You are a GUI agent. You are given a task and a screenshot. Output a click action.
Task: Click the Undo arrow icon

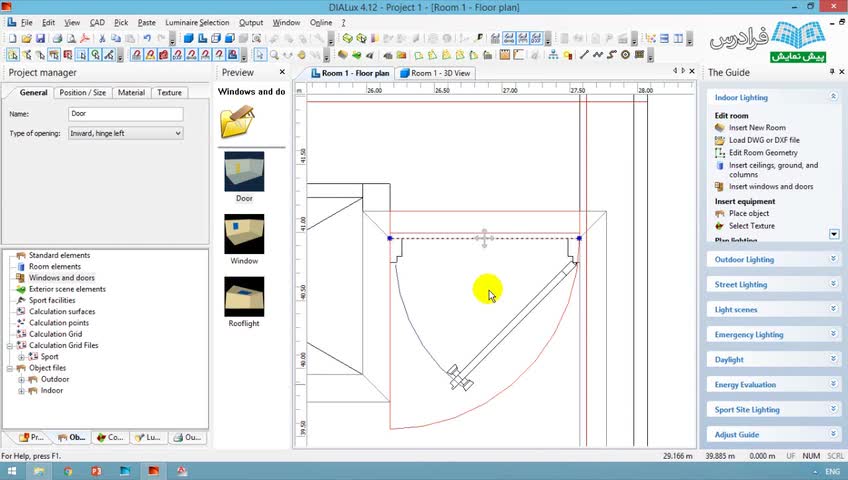(147, 38)
